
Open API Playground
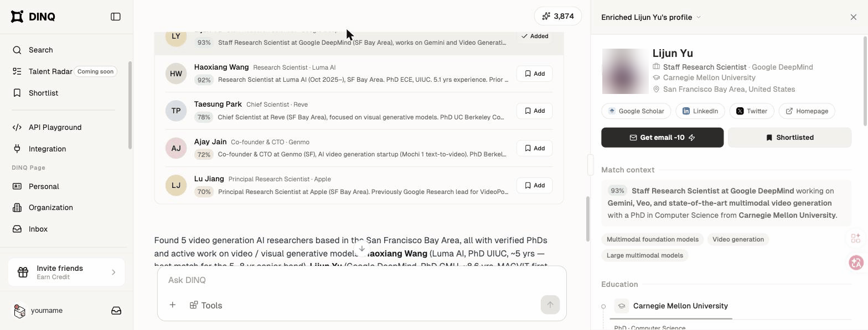coord(55,127)
